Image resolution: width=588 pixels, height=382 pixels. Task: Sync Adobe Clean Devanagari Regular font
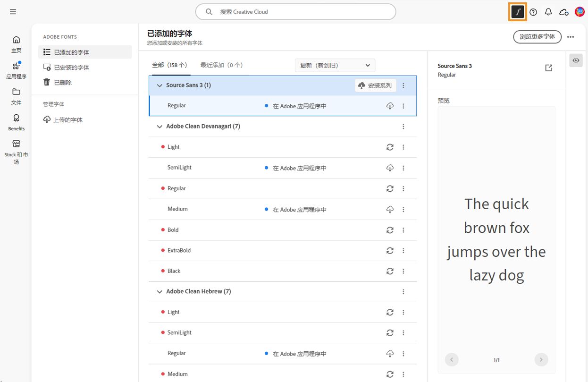(390, 189)
